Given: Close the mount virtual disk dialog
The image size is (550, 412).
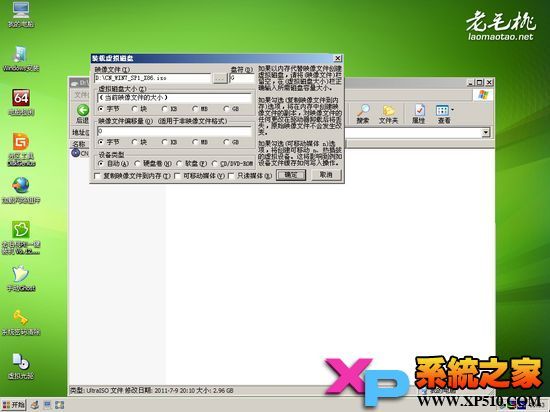Looking at the screenshot, I should [338, 58].
